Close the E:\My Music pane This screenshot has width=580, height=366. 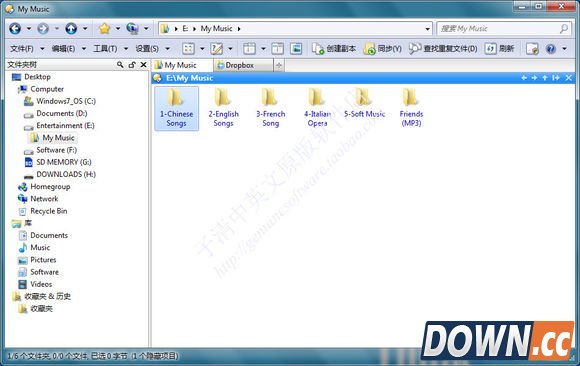coord(569,78)
